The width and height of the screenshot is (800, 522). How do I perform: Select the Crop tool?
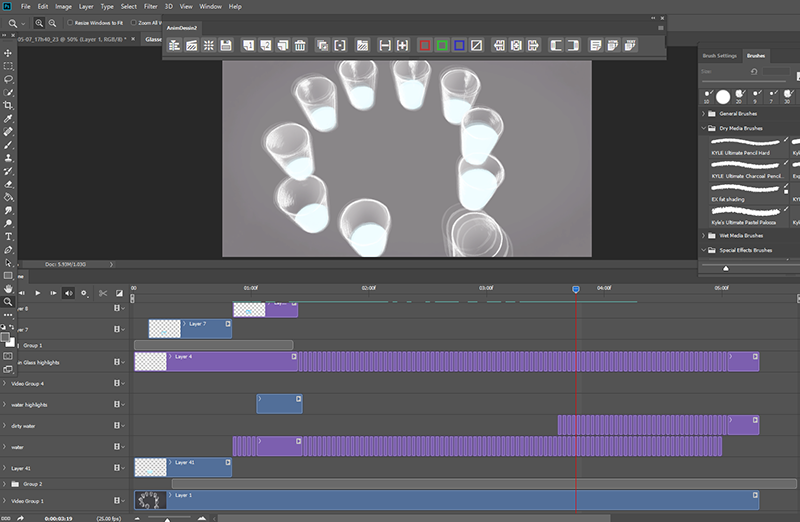(8, 105)
